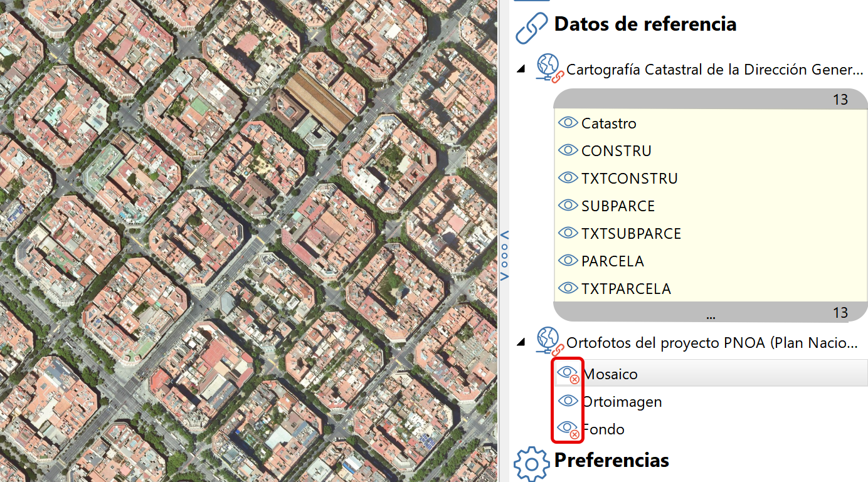Viewport: 868px width, 482px height.
Task: Enable visibility of the Fondo layer
Action: (568, 429)
